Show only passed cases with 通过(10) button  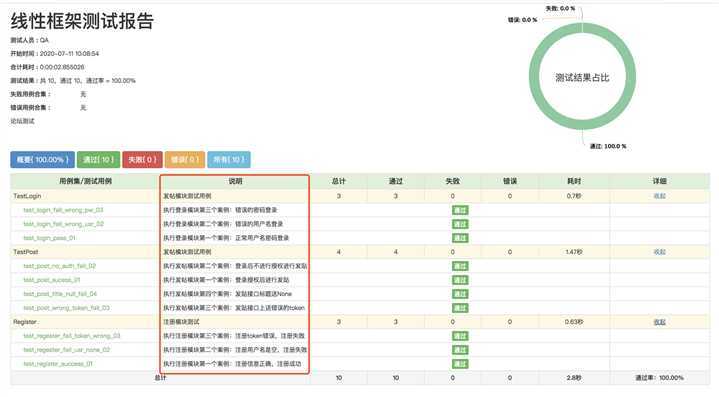[x=99, y=160]
